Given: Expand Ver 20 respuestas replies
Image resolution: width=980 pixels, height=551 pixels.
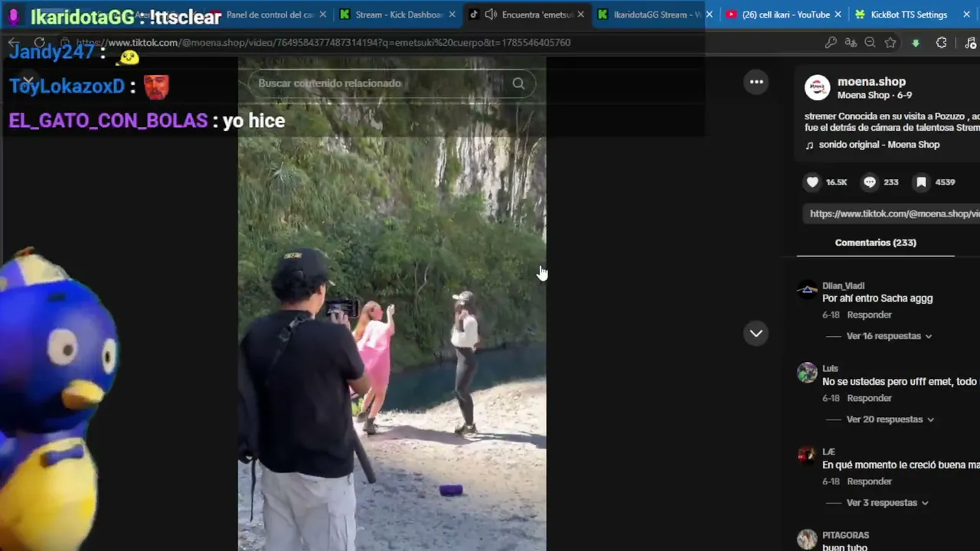Looking at the screenshot, I should [890, 419].
